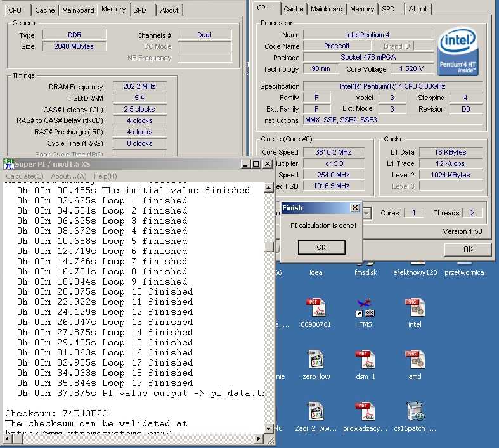Open the About...(A) menu in Super PI

point(68,176)
